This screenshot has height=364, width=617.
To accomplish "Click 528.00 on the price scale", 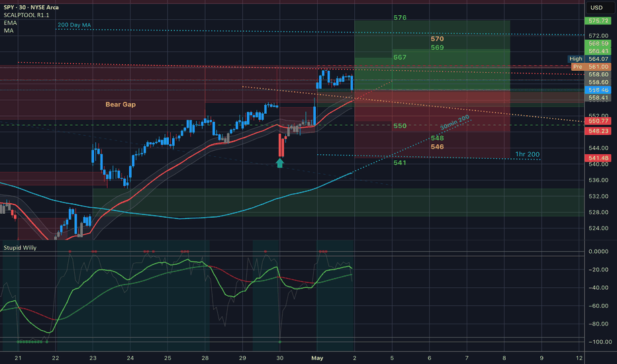I will pos(598,212).
